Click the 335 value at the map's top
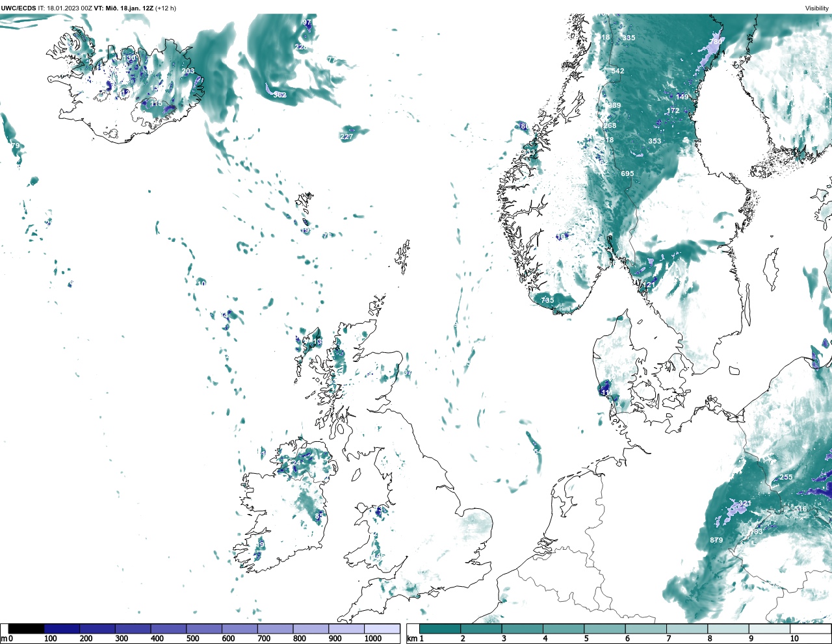 coord(629,38)
